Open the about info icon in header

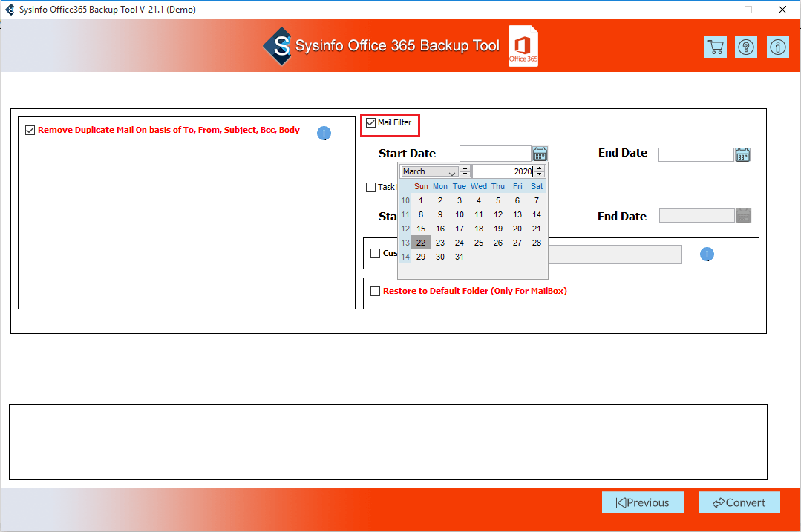tap(777, 47)
